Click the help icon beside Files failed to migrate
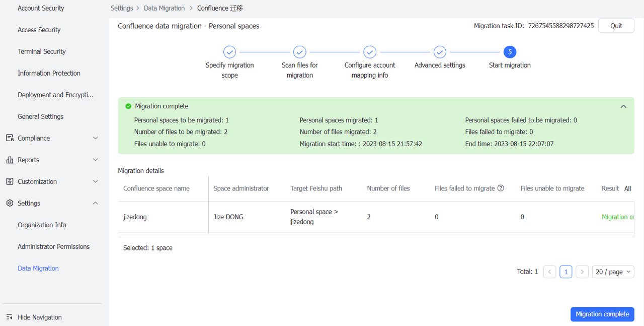Screen dimensions: 644x326 pos(501,188)
